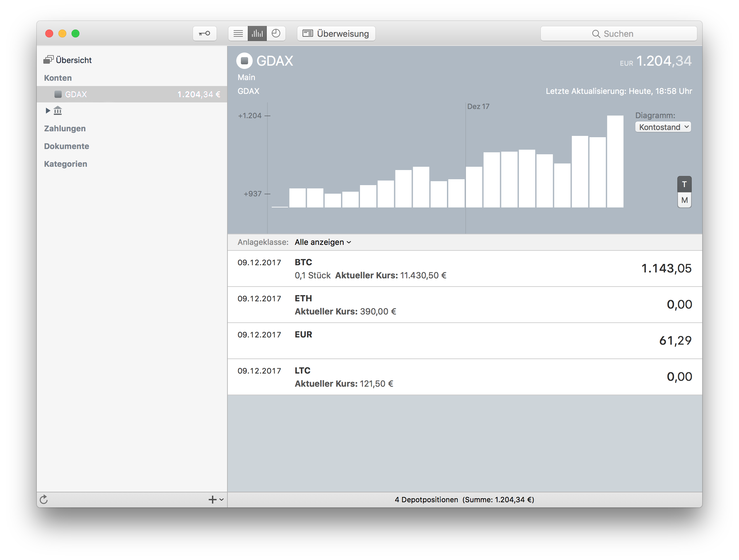Click the 4 Depotpositionen summary text

(464, 500)
